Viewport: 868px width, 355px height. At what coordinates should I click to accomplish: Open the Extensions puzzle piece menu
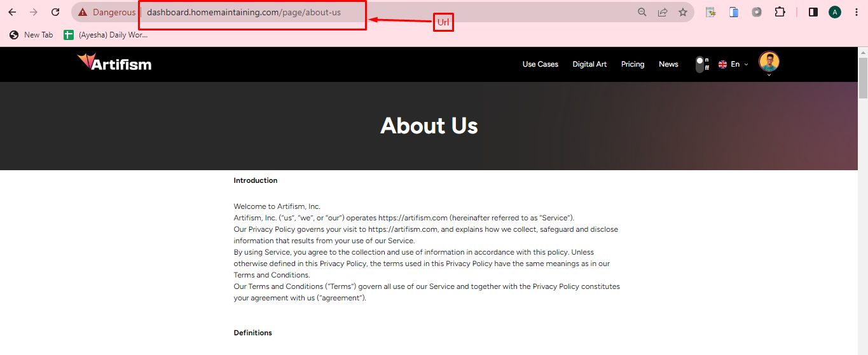click(x=780, y=12)
